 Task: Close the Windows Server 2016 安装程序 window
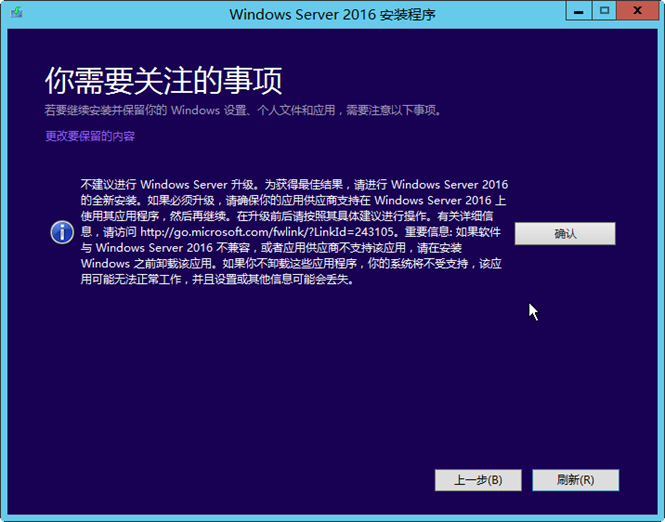click(637, 11)
